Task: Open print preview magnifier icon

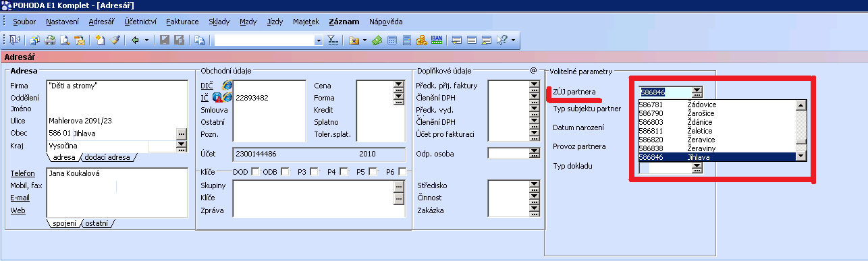Action: (64, 40)
